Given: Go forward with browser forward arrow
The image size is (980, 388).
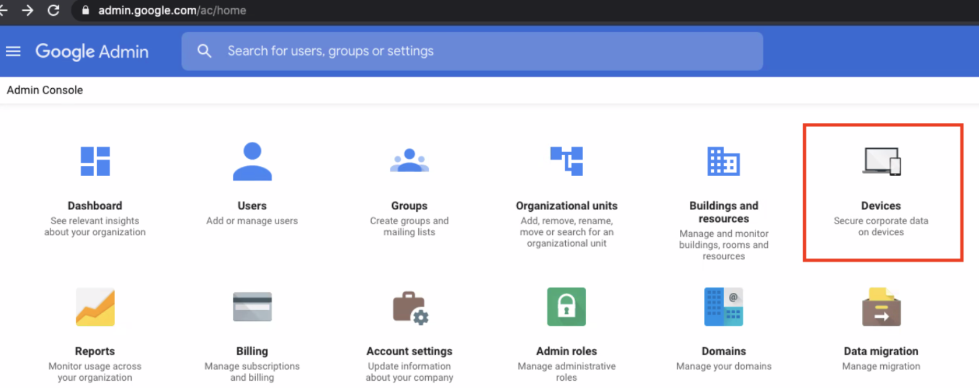Looking at the screenshot, I should tap(27, 10).
